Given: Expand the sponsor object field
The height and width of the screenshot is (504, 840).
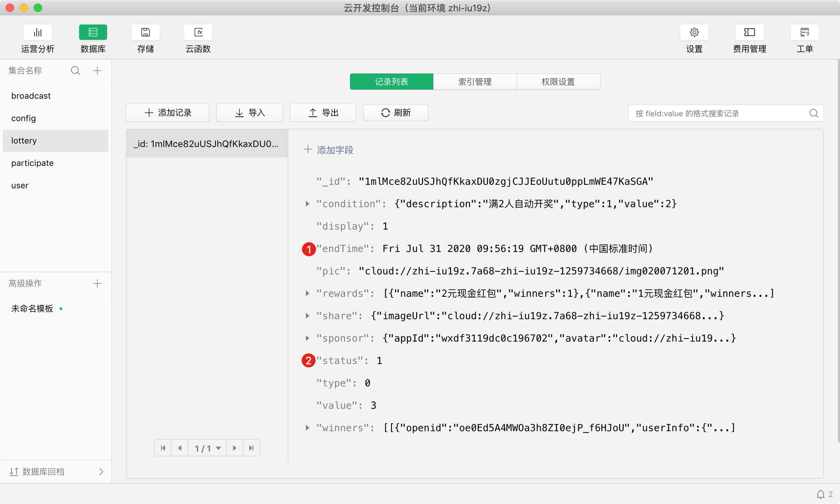Looking at the screenshot, I should pos(307,338).
